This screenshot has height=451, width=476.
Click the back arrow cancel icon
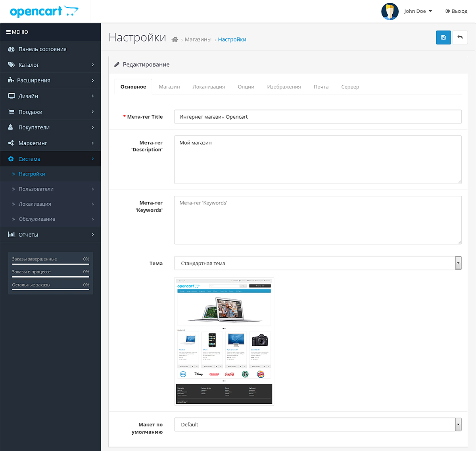[x=460, y=37]
